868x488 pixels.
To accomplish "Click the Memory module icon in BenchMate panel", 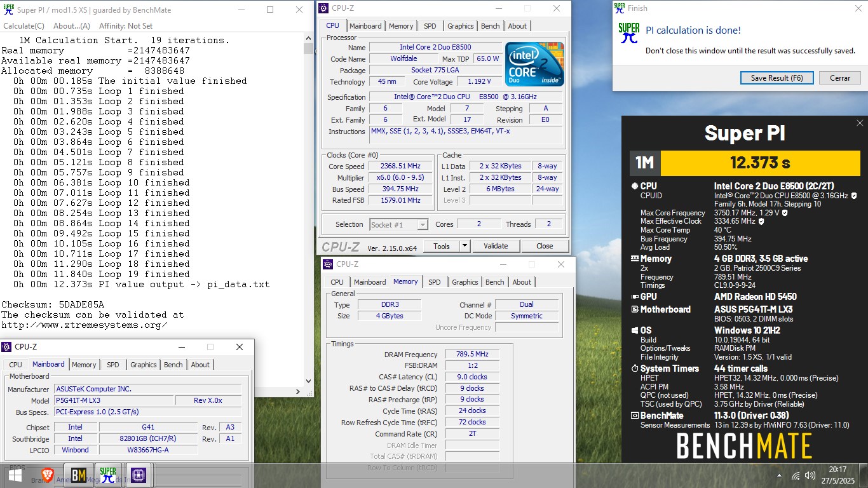I will pos(634,259).
